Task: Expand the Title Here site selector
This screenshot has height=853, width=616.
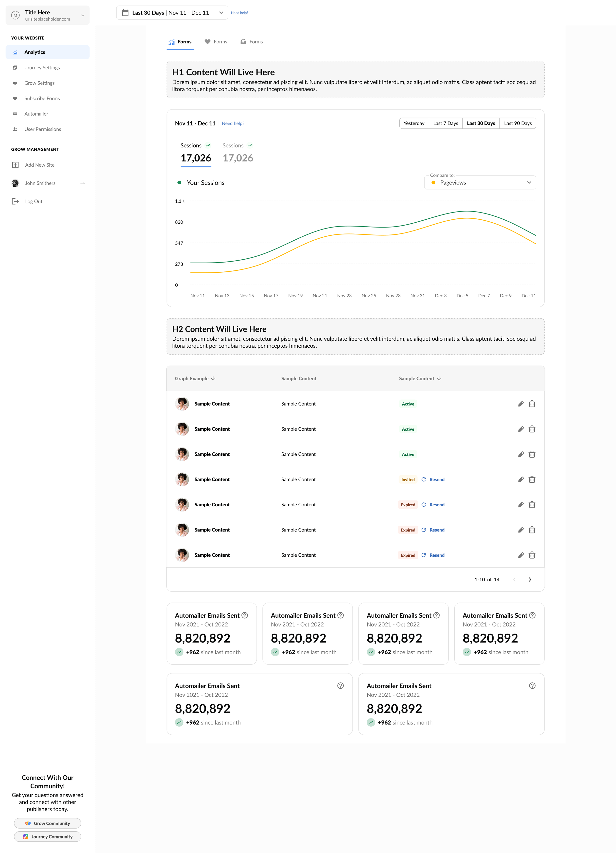Action: 48,16
